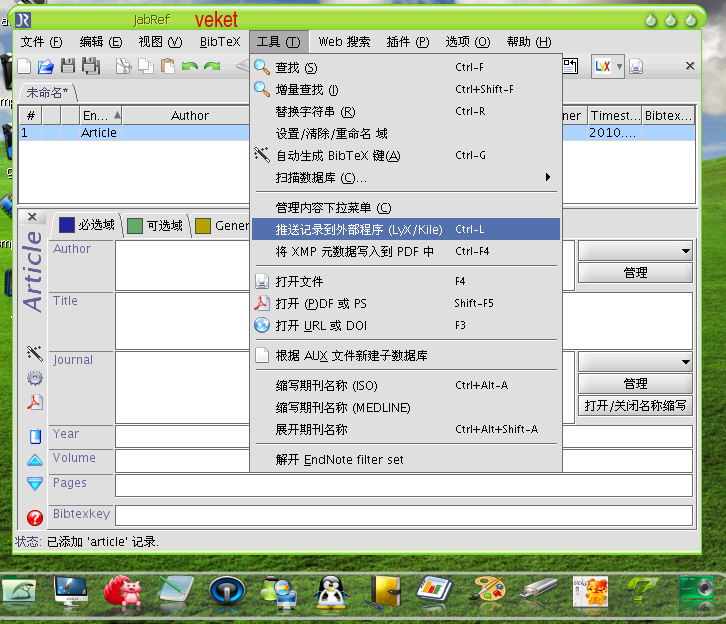Open the Web 搜索 menu
Screen dimensions: 726x624
344,42
